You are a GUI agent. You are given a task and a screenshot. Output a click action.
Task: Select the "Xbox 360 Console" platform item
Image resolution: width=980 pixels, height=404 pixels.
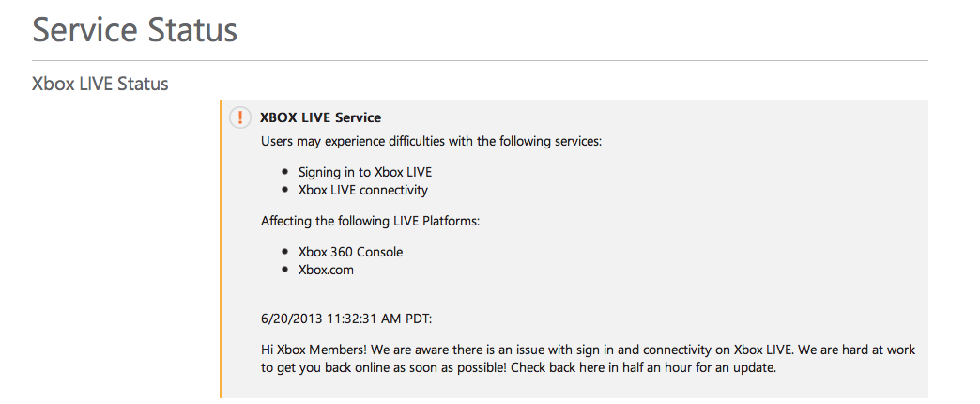[350, 252]
